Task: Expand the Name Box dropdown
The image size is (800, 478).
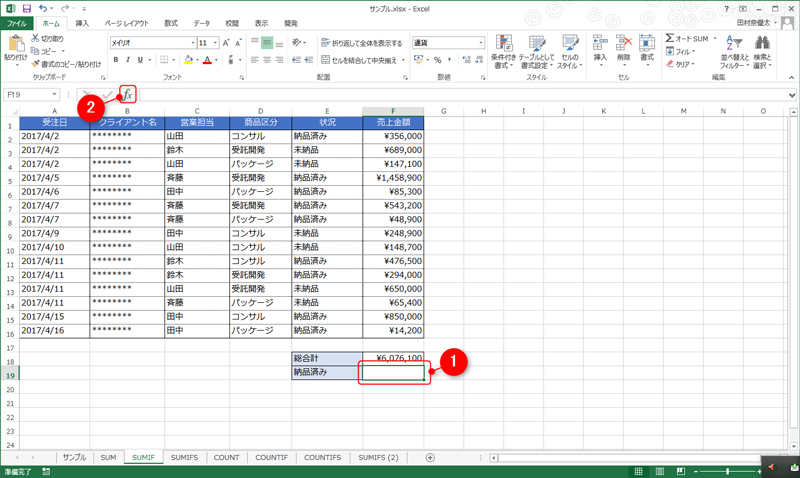Action: point(54,95)
